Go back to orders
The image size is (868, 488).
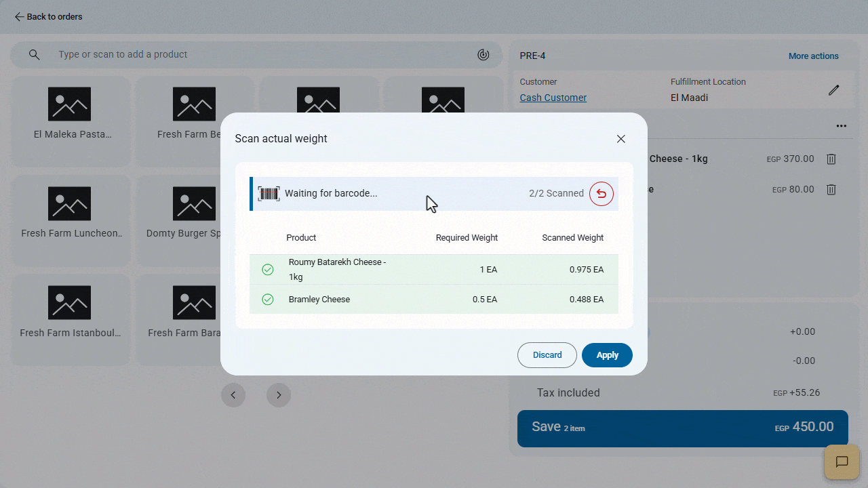(49, 17)
